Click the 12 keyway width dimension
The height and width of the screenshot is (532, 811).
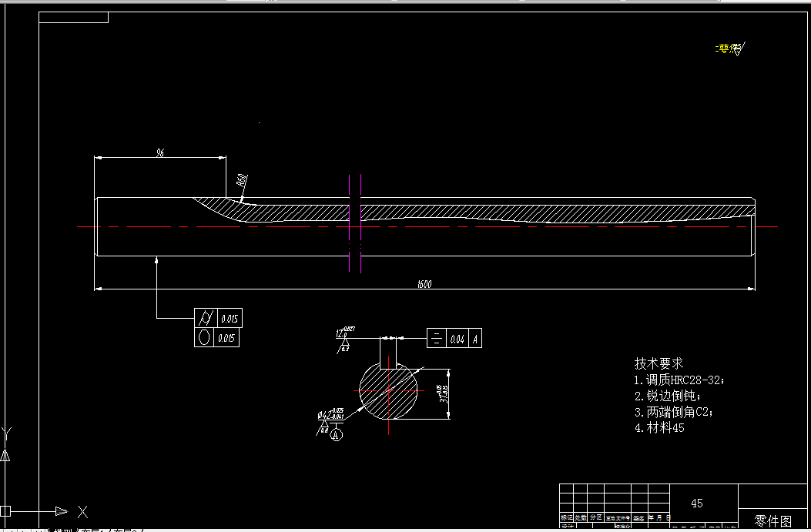(345, 333)
